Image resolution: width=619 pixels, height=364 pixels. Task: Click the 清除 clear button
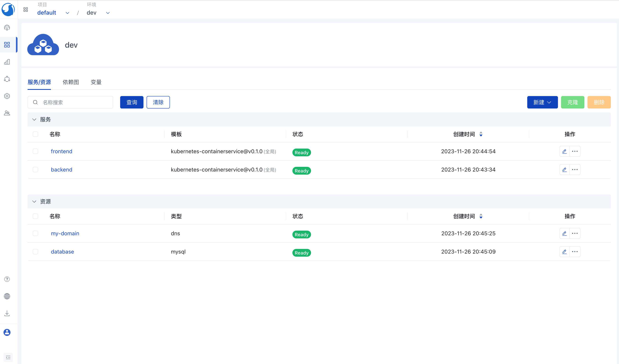(x=158, y=102)
